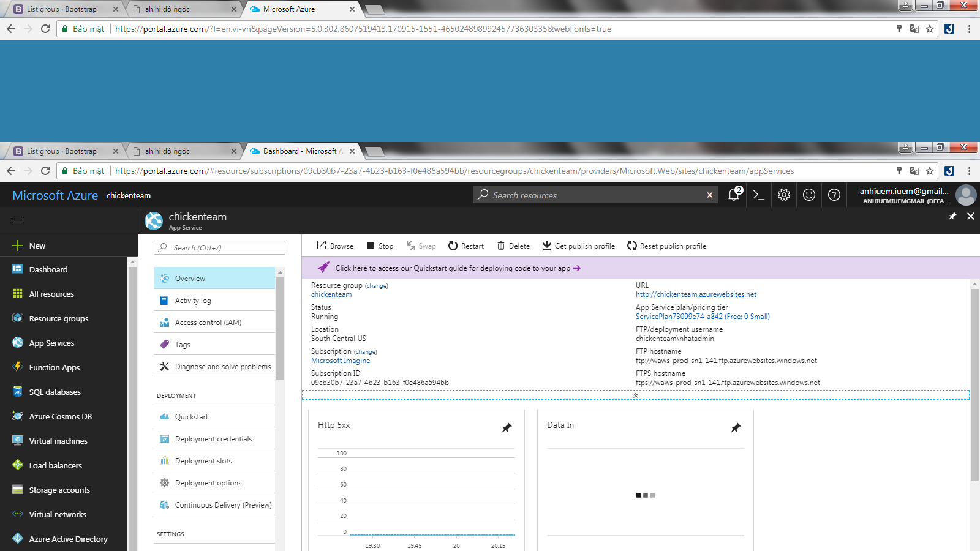Go to Resource groups in sidebar
The image size is (980, 551).
tap(59, 318)
